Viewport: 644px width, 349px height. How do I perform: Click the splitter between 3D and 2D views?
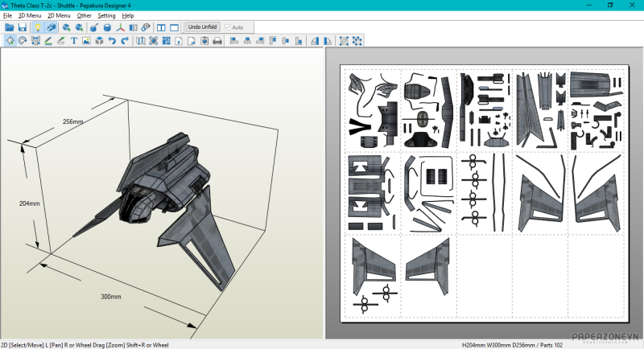point(324,193)
